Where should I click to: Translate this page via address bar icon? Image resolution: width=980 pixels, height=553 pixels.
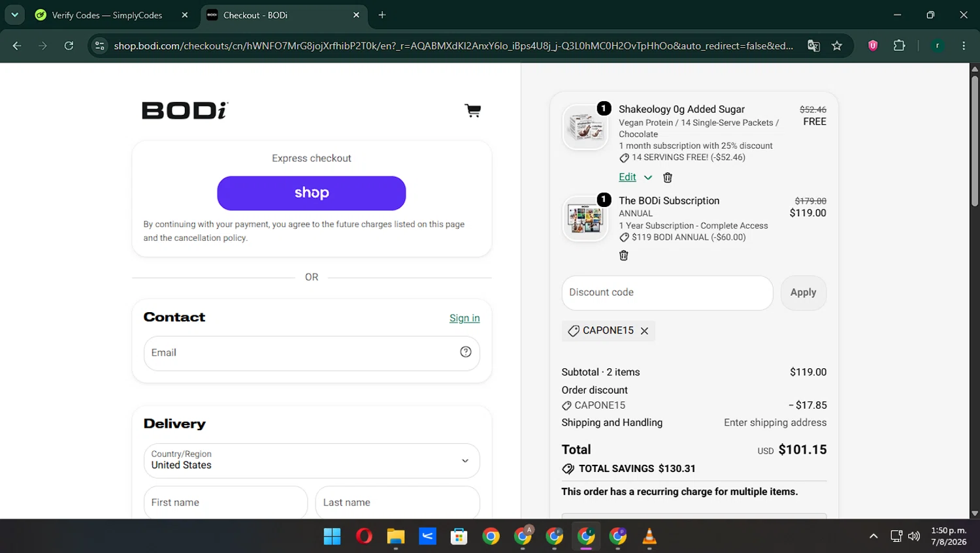(813, 46)
